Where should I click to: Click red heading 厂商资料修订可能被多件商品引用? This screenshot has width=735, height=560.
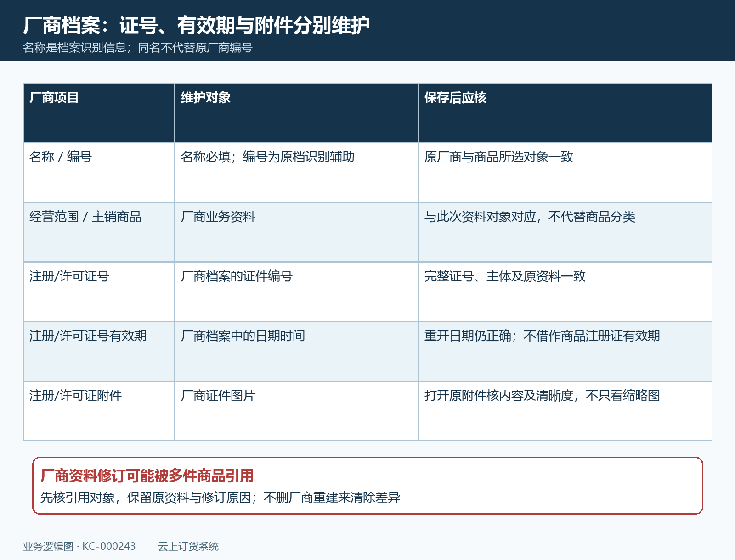pyautogui.click(x=147, y=476)
